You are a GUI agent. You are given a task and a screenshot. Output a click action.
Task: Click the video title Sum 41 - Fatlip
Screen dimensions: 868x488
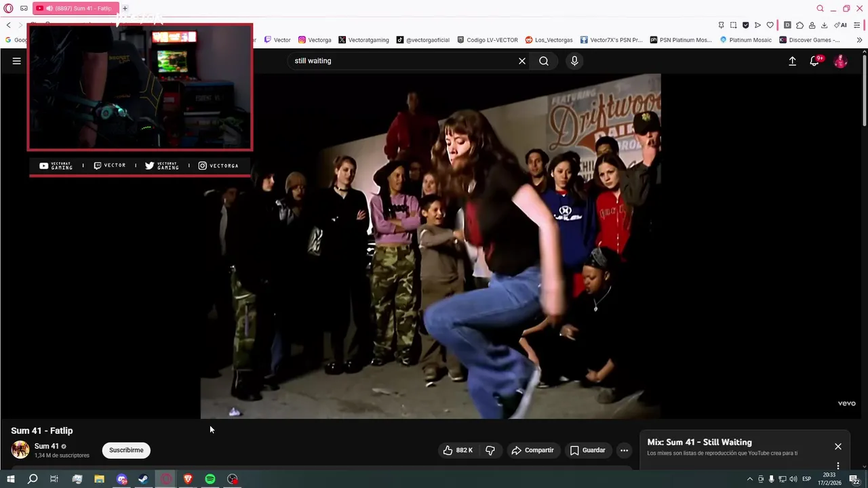pyautogui.click(x=42, y=430)
